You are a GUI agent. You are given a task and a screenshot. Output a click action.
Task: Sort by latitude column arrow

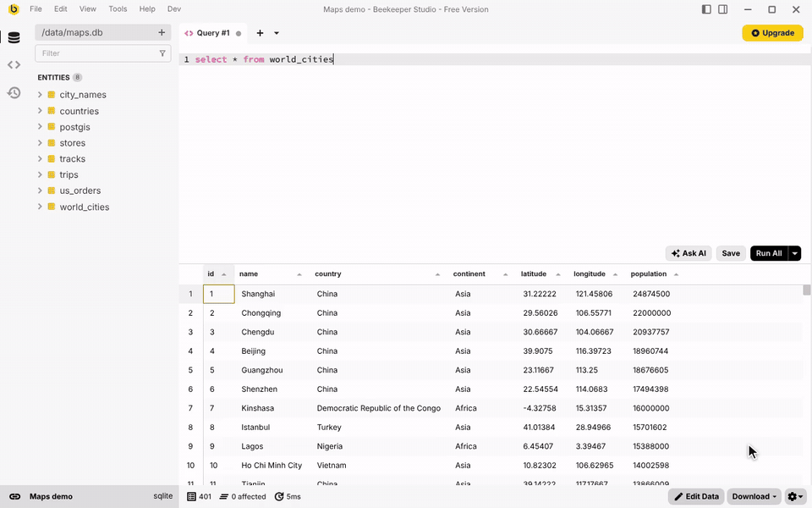557,274
